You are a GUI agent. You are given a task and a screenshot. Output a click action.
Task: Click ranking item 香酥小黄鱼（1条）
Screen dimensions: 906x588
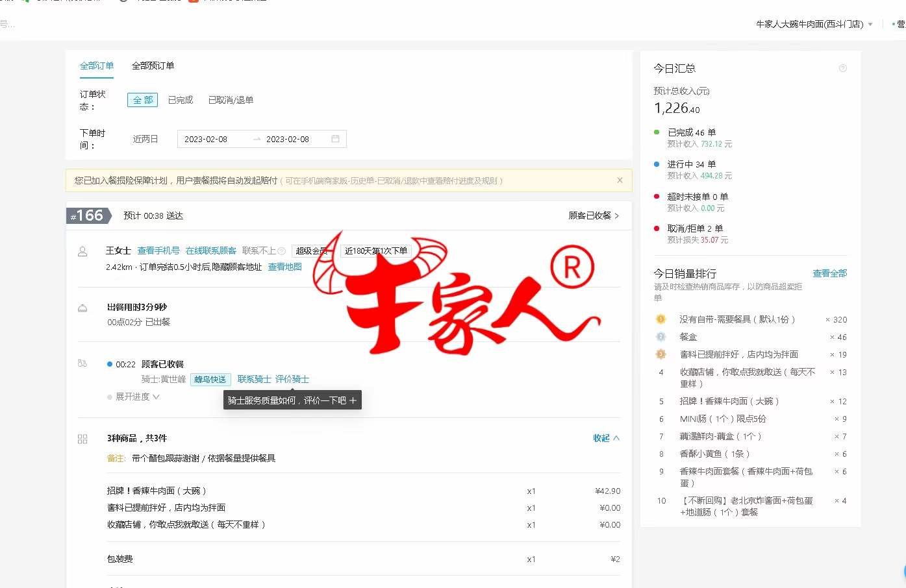pos(715,454)
